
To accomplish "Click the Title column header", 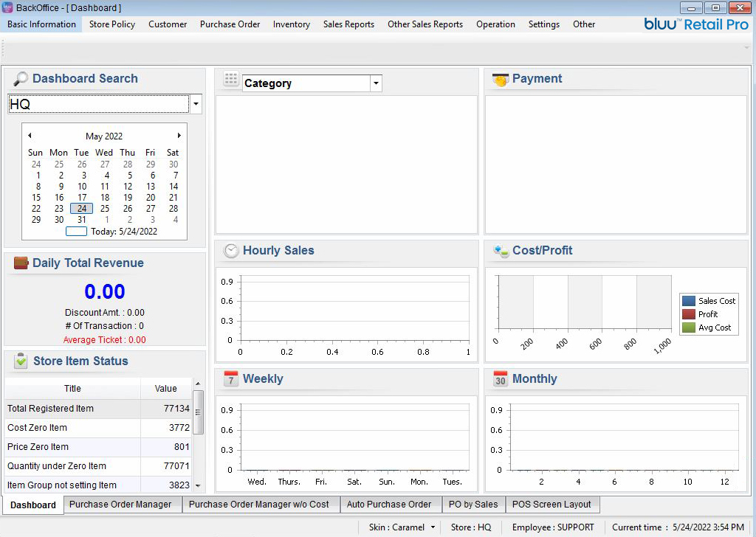I will coord(72,389).
